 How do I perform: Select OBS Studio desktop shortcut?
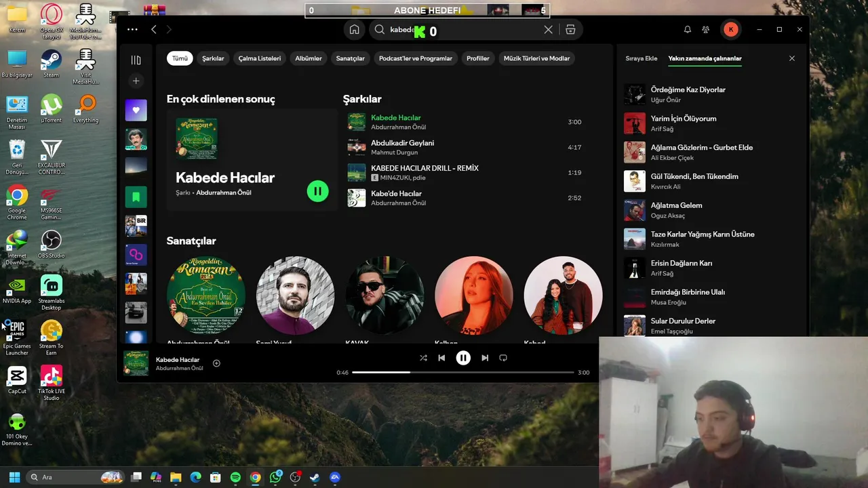point(51,244)
